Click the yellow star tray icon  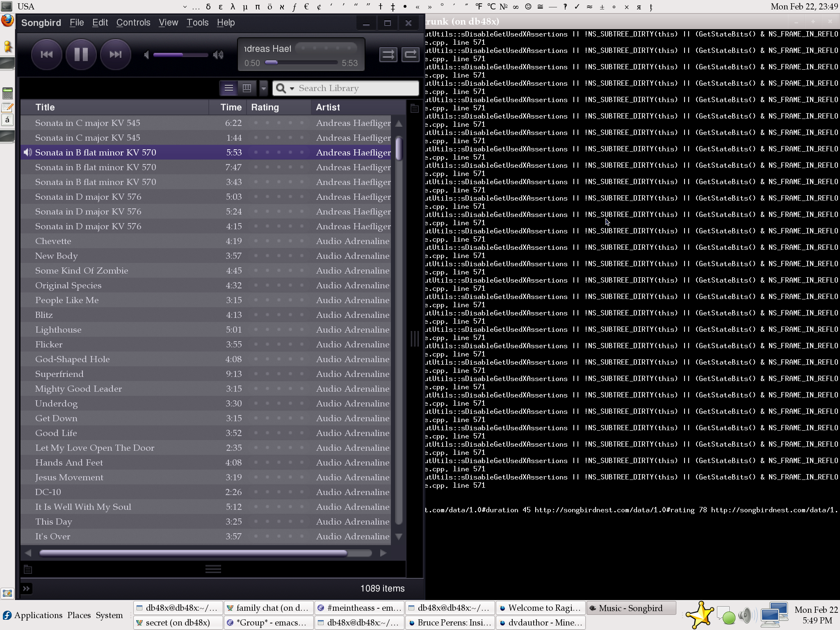pyautogui.click(x=700, y=615)
